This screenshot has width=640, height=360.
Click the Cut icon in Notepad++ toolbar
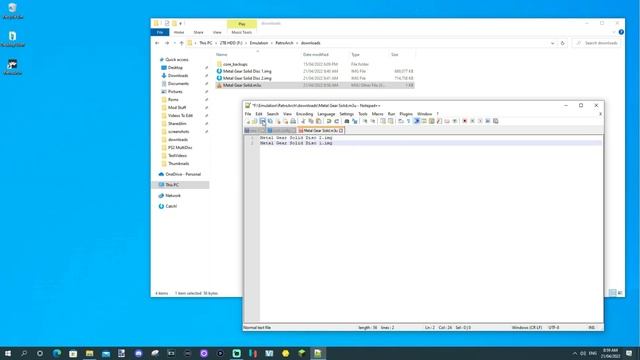303,121
